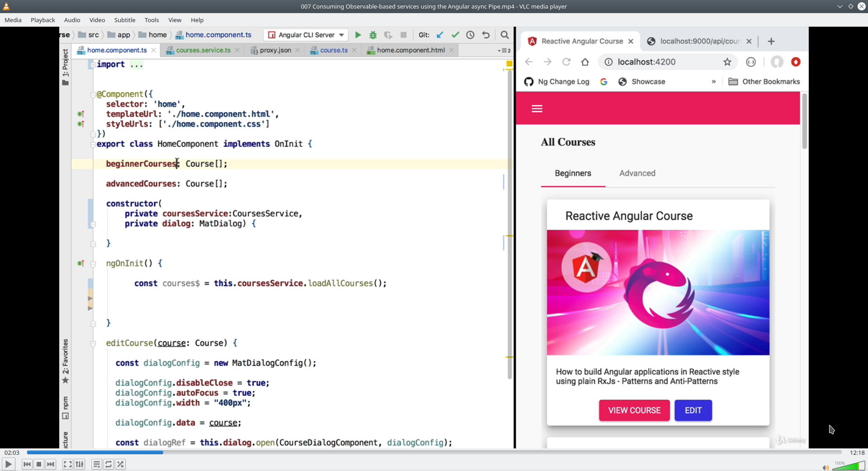Screen dimensions: 868x471
Task: Open the Ng Change Log bookmark
Action: pyautogui.click(x=557, y=82)
